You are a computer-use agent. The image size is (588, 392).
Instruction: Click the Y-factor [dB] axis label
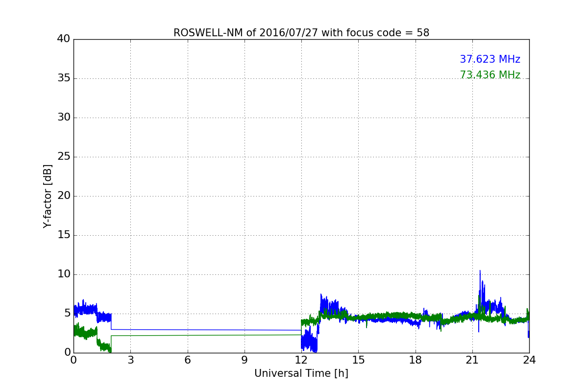click(48, 196)
